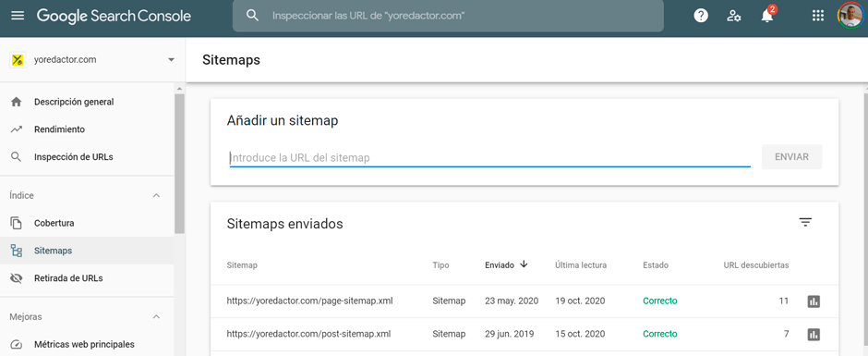Viewport: 868px width, 356px height.
Task: Click the trend icon beside Rendimiento
Action: click(x=17, y=129)
